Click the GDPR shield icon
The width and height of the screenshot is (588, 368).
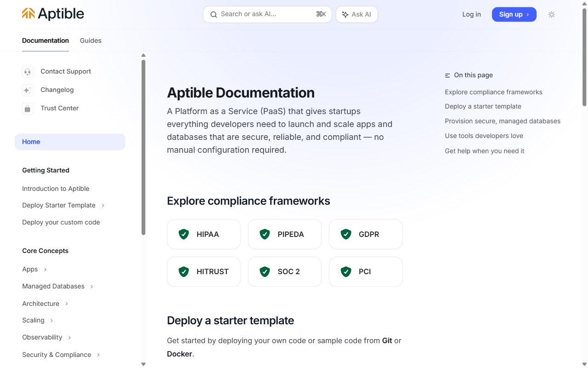tap(346, 234)
